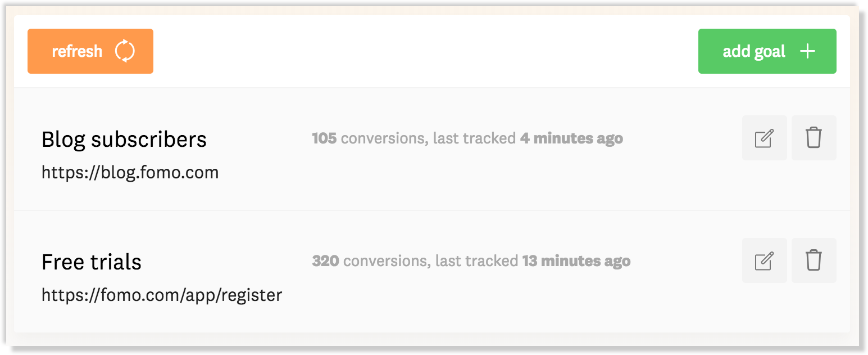The height and width of the screenshot is (355, 868).
Task: Select the 320 conversions count
Action: click(325, 260)
